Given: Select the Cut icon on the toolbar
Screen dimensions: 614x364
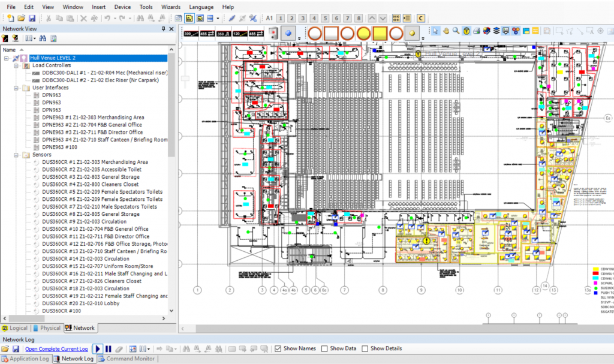Looking at the screenshot, I should pyautogui.click(x=49, y=18).
